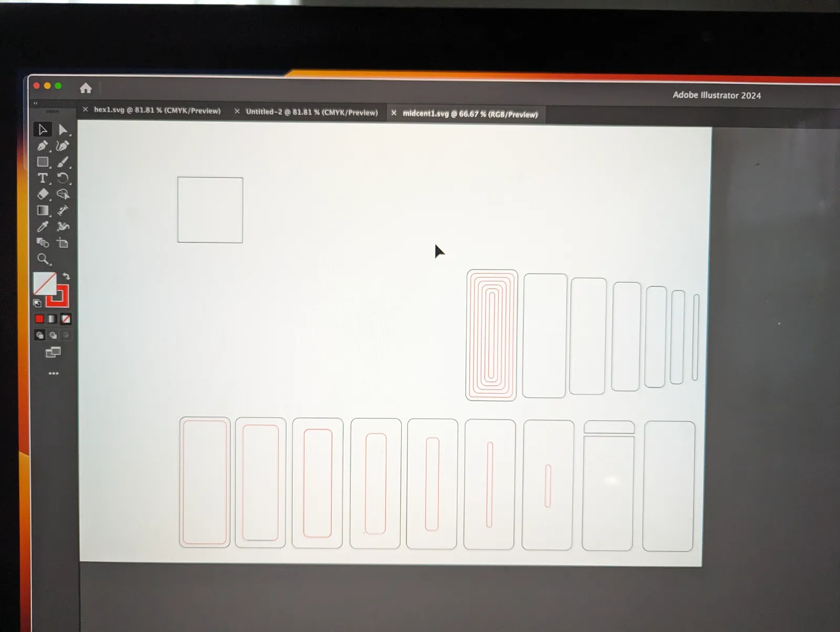Select the Eyedropper tool
Image resolution: width=840 pixels, height=632 pixels.
tap(43, 227)
